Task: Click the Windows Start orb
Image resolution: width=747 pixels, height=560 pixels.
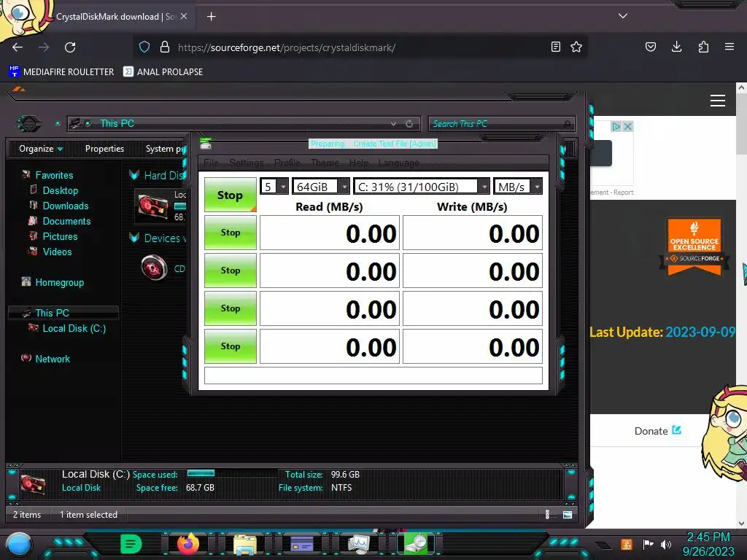Action: click(18, 545)
